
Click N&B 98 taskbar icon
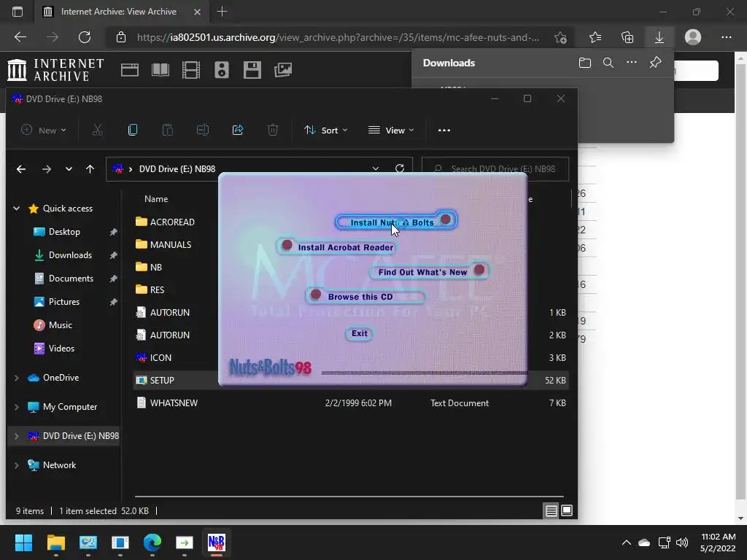pyautogui.click(x=216, y=542)
